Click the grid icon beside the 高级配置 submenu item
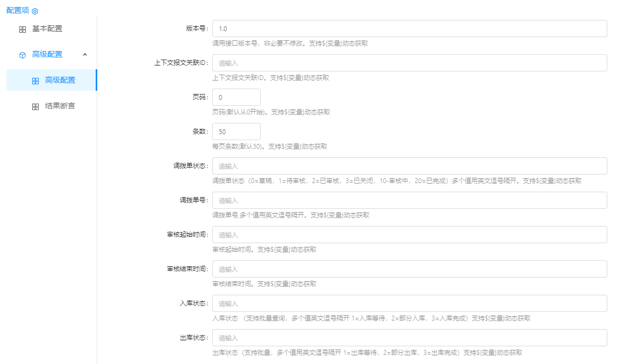Screen dimensions: 617x364 coord(35,81)
